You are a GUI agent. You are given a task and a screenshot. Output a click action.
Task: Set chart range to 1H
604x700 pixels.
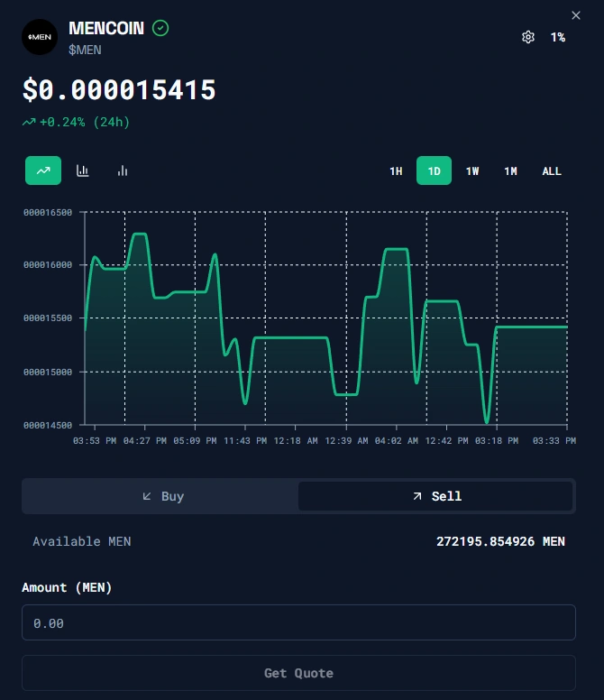point(396,170)
